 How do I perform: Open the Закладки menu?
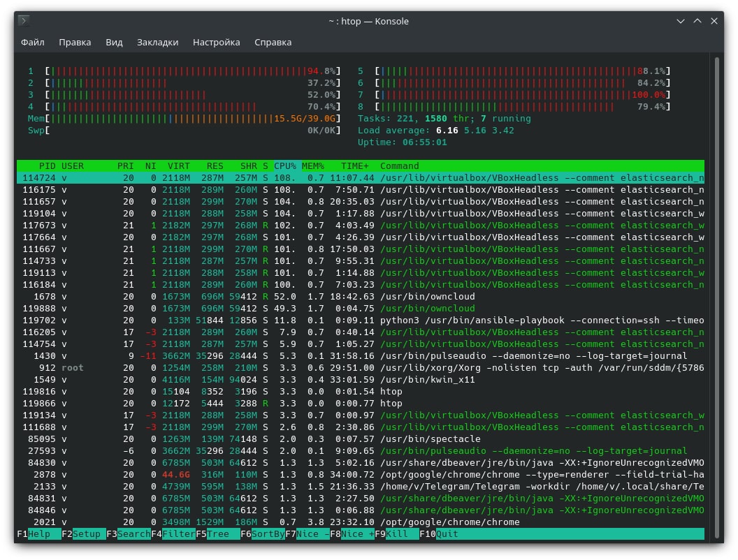tap(158, 43)
